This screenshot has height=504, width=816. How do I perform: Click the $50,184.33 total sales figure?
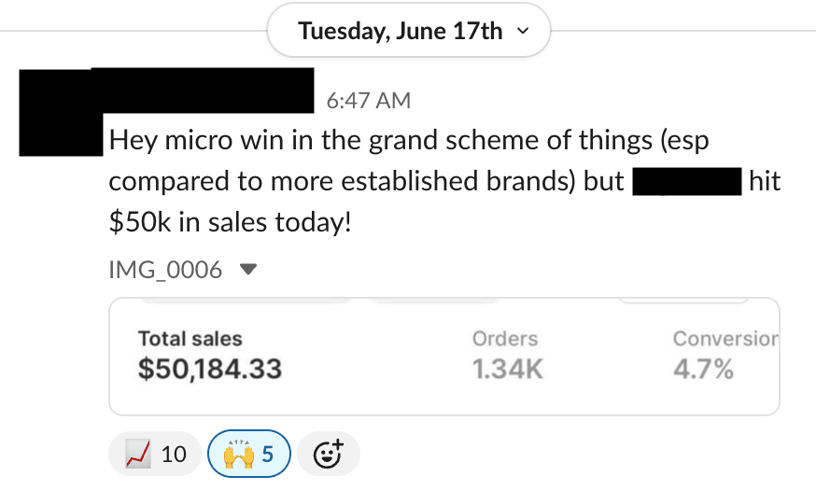(x=209, y=370)
